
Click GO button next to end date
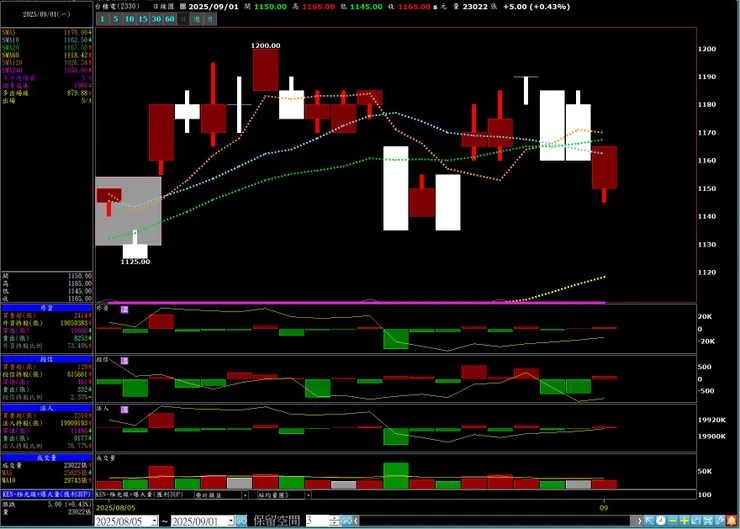tap(241, 521)
